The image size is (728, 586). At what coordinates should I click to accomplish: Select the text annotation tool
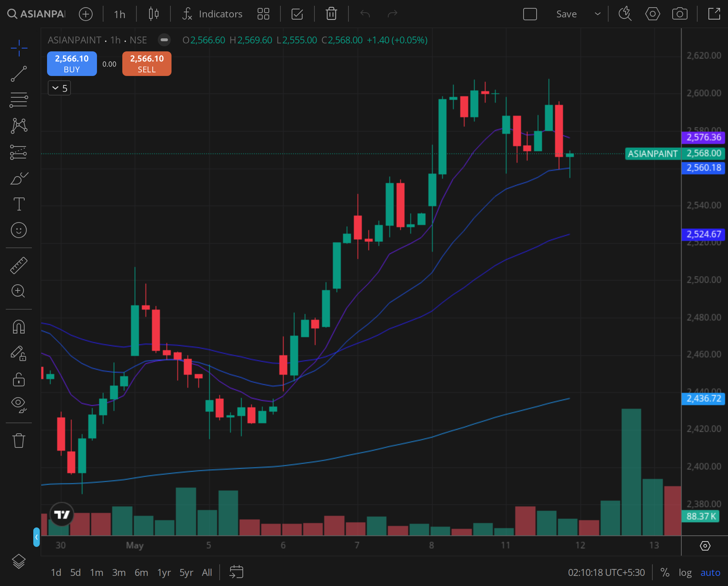tap(19, 204)
